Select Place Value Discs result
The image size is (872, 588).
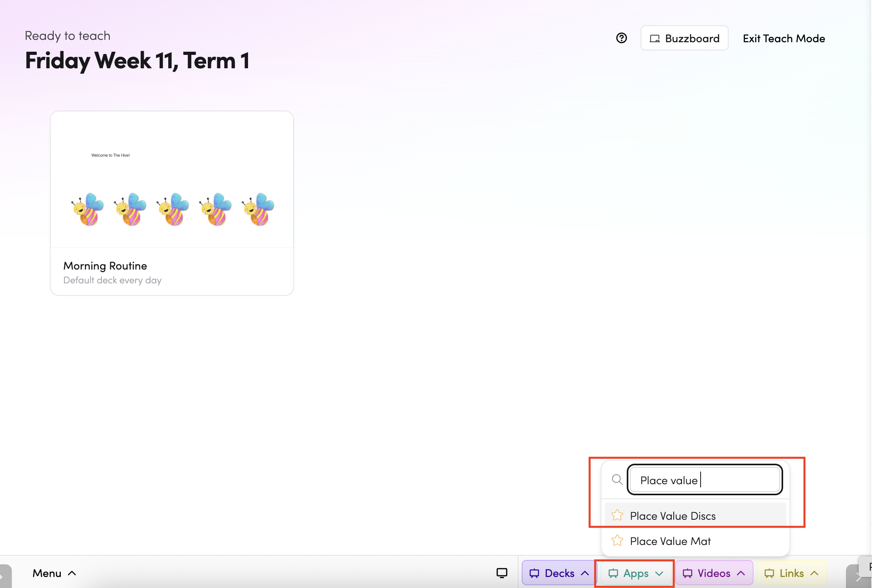pyautogui.click(x=673, y=516)
